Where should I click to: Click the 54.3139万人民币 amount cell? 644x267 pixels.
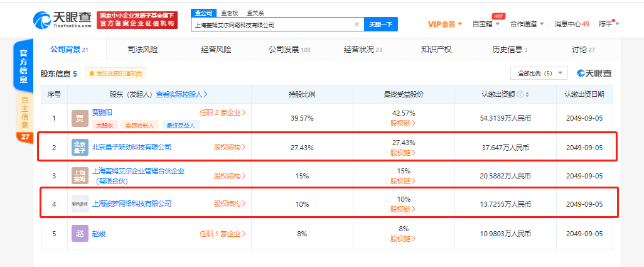point(505,118)
